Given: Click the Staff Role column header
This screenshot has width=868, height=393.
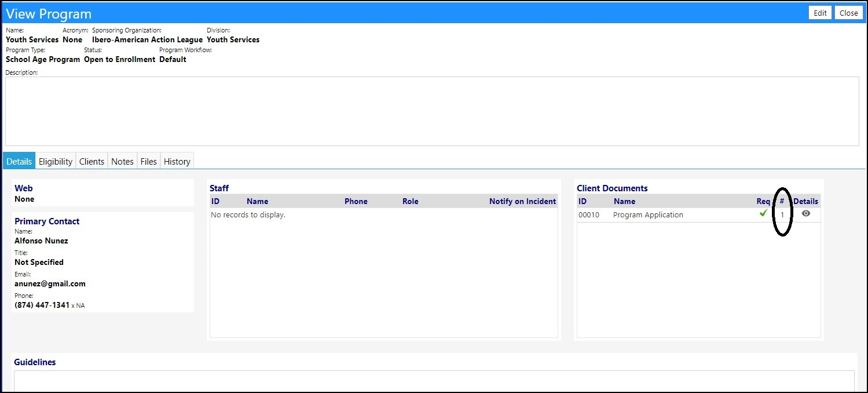Looking at the screenshot, I should click(x=411, y=201).
